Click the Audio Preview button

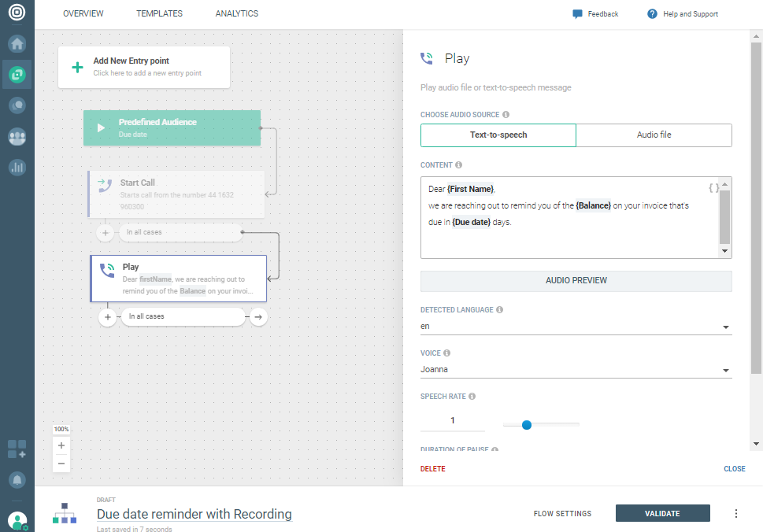tap(576, 281)
